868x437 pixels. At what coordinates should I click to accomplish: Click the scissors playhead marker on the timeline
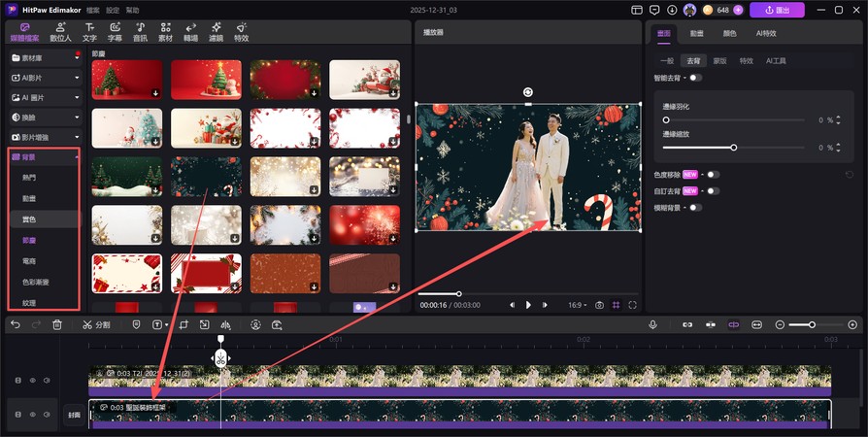[220, 358]
